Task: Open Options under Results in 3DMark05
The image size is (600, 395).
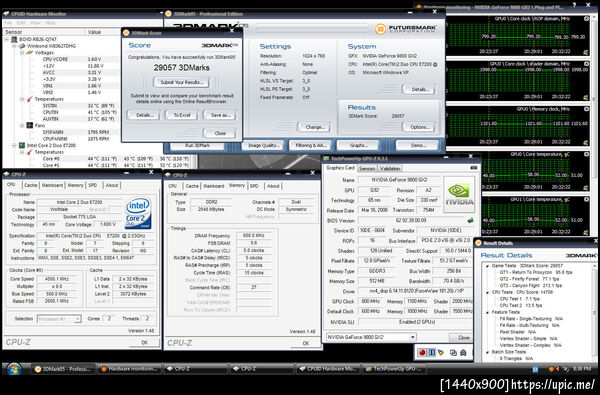Action: (419, 127)
